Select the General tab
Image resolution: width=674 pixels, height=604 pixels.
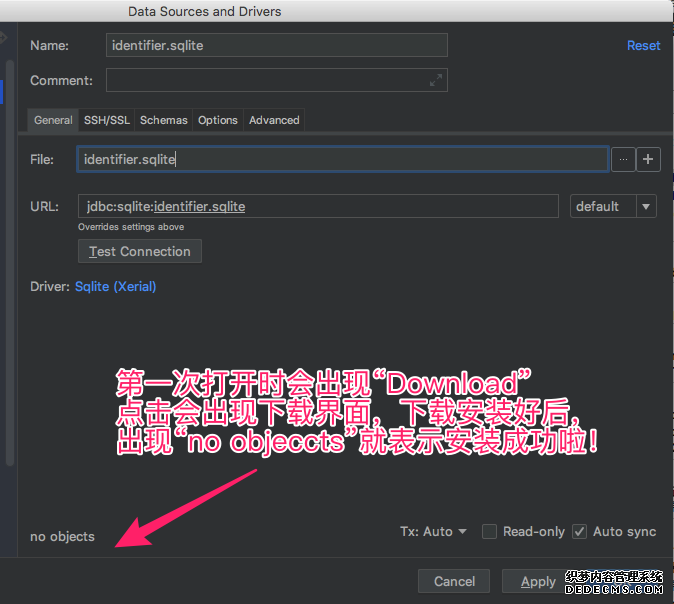tap(53, 120)
